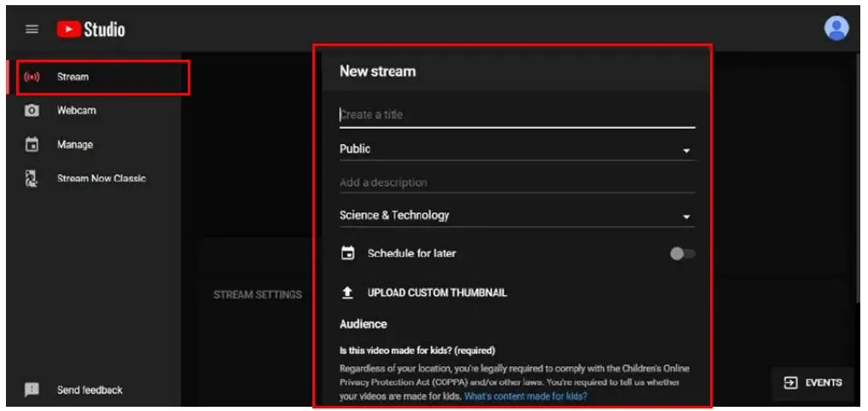Screen dimensions: 868x411
Task: Open "What's content made for kids?" link
Action: pos(526,397)
